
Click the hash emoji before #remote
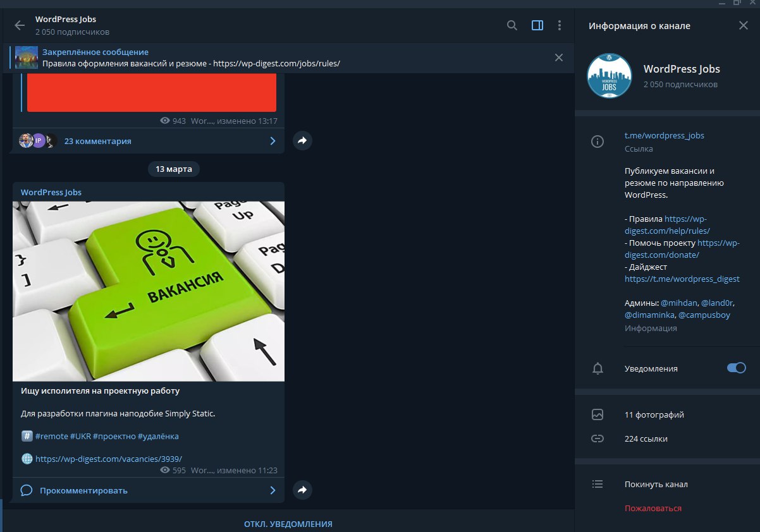27,436
